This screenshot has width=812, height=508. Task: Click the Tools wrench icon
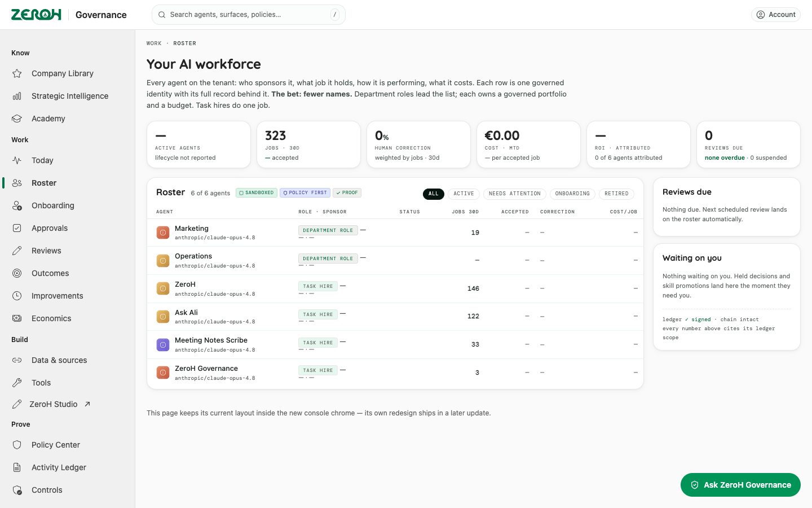tap(17, 383)
